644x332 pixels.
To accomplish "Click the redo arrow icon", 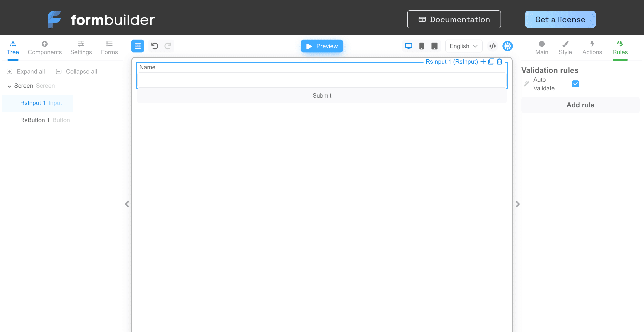I will coord(168,46).
